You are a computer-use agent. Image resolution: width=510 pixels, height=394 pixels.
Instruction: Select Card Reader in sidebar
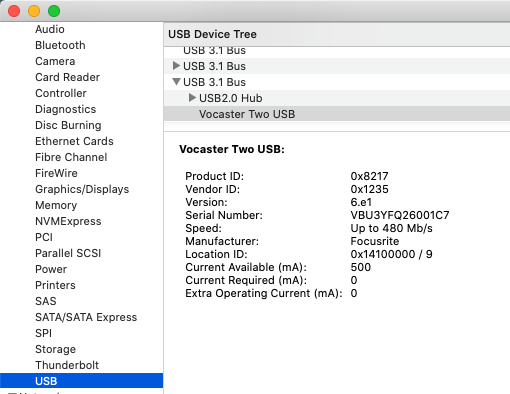click(x=68, y=77)
